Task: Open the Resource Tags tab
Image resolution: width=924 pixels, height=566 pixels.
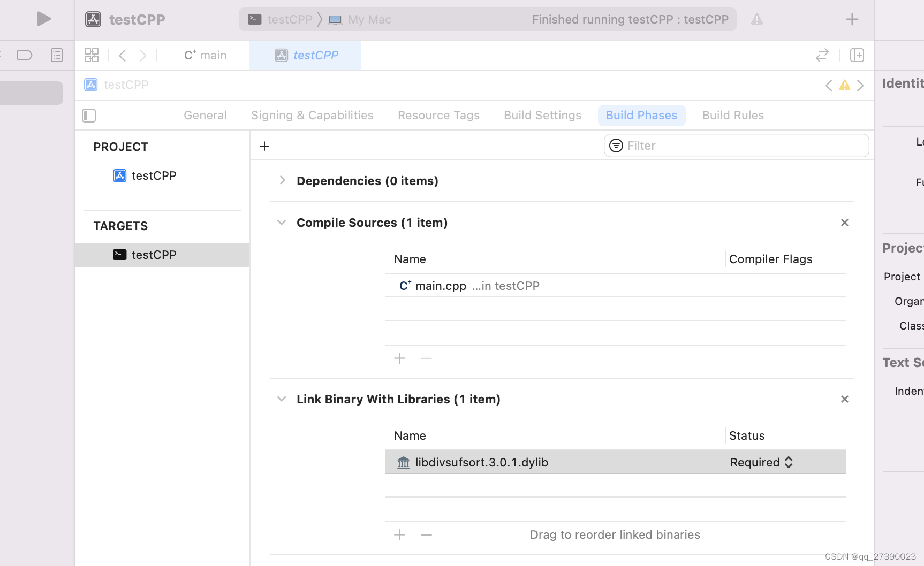Action: point(438,115)
